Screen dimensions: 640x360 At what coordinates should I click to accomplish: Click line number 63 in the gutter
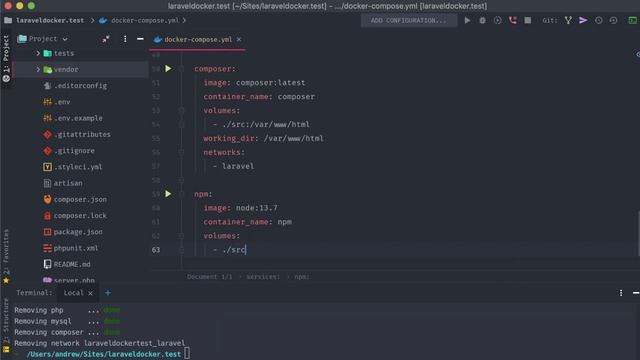(x=156, y=250)
